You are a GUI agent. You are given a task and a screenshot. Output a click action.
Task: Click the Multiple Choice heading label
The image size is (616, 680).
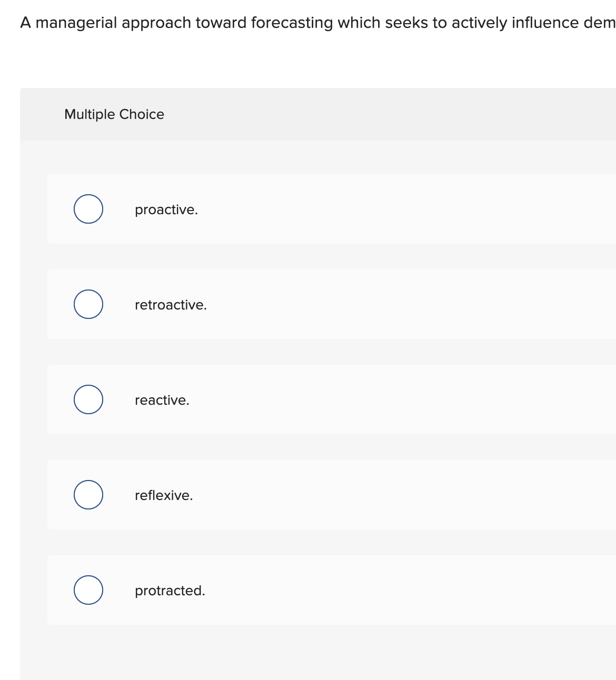(x=114, y=114)
